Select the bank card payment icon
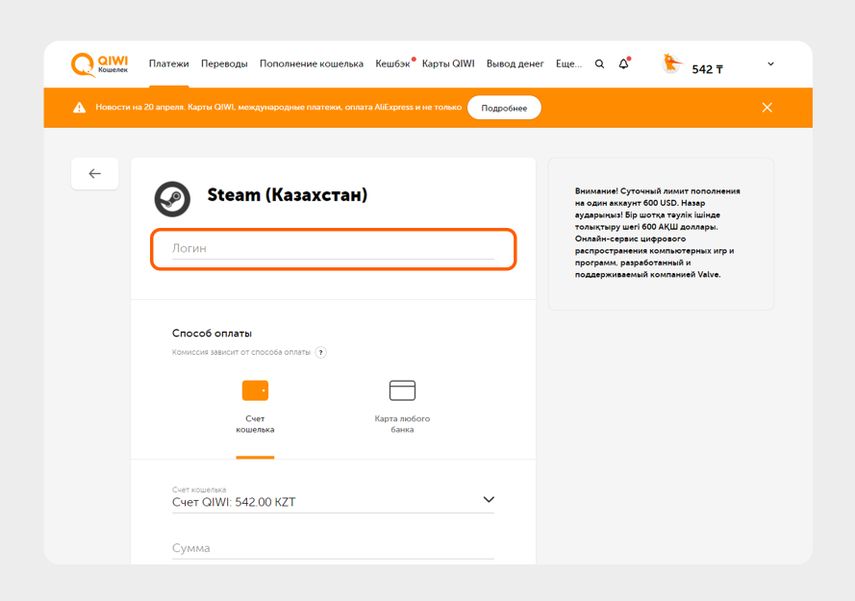Screen dimensions: 855x601 click(402, 390)
